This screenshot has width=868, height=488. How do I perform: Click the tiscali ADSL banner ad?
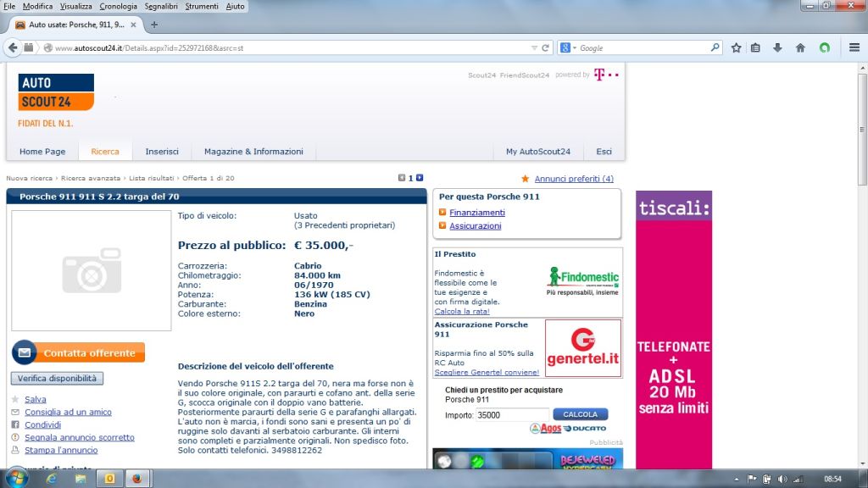pyautogui.click(x=674, y=330)
